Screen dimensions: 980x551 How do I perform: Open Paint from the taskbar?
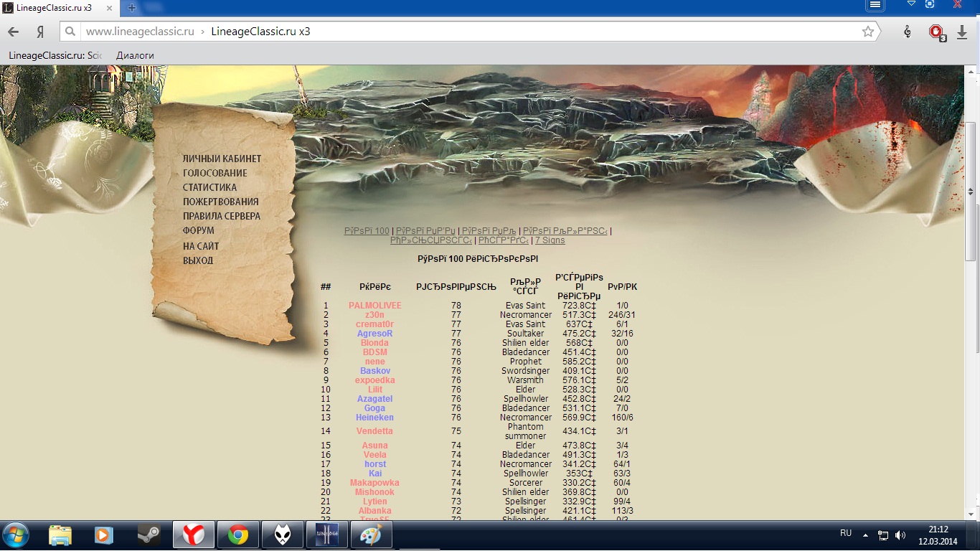click(x=371, y=535)
